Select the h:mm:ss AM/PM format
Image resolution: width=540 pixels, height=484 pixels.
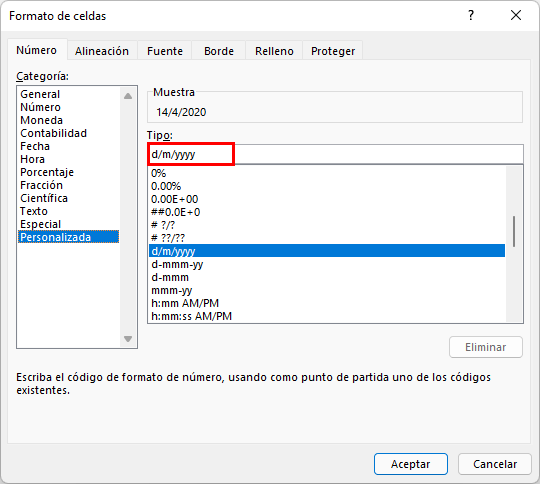(327, 316)
